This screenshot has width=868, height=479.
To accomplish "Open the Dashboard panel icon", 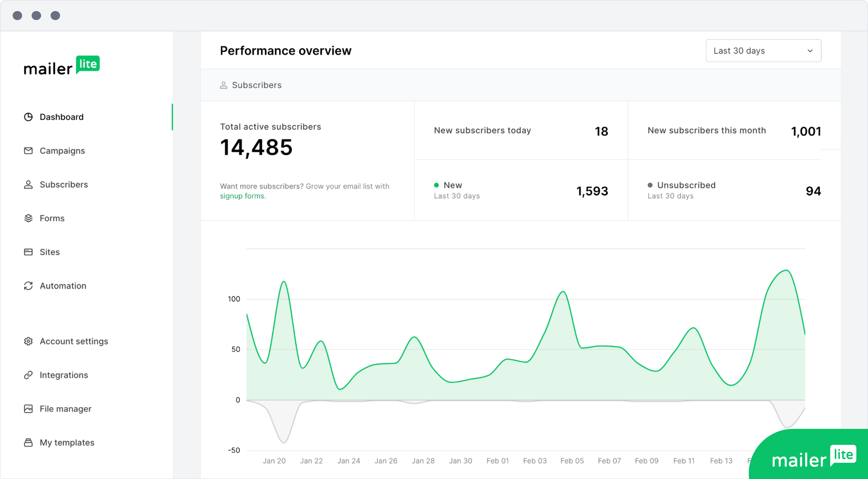I will [x=29, y=117].
